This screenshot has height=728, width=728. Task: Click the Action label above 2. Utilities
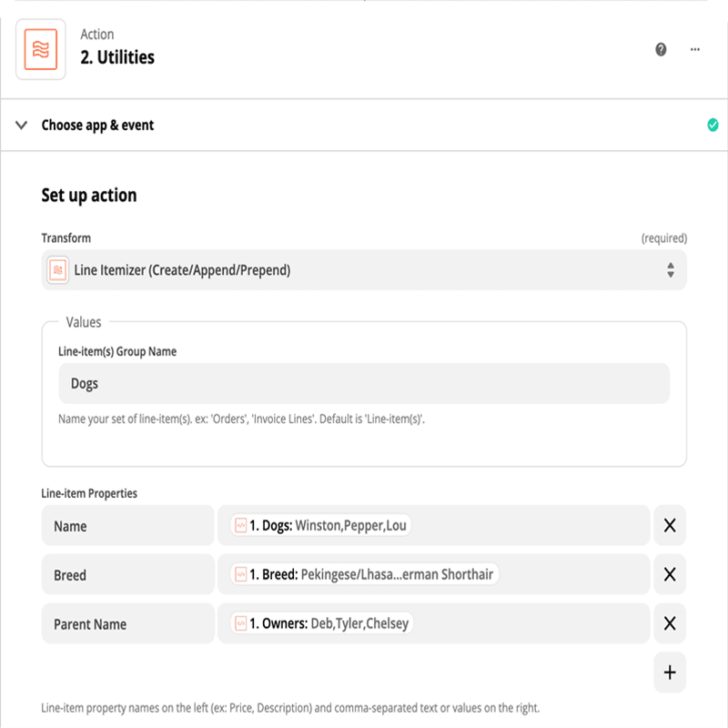coord(97,35)
